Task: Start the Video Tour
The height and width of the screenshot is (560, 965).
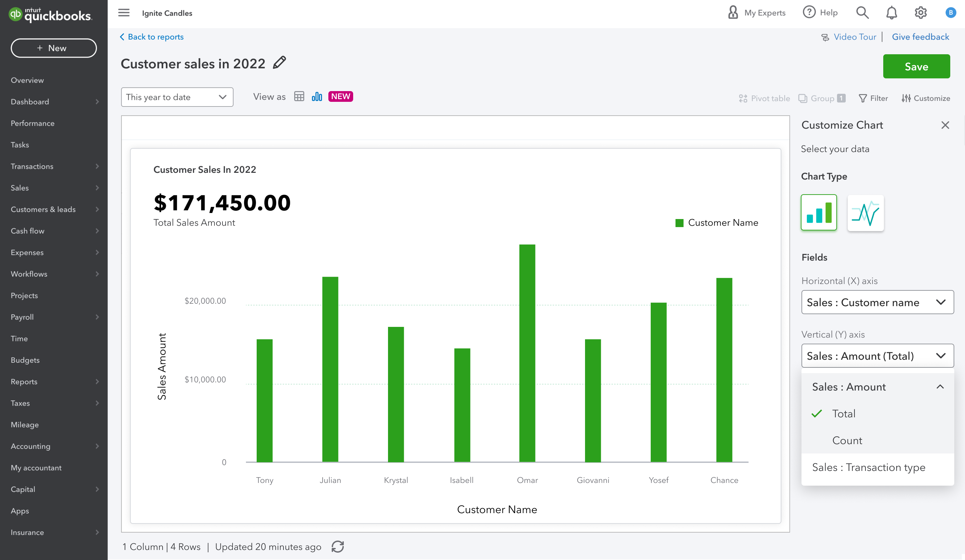Action: tap(849, 37)
